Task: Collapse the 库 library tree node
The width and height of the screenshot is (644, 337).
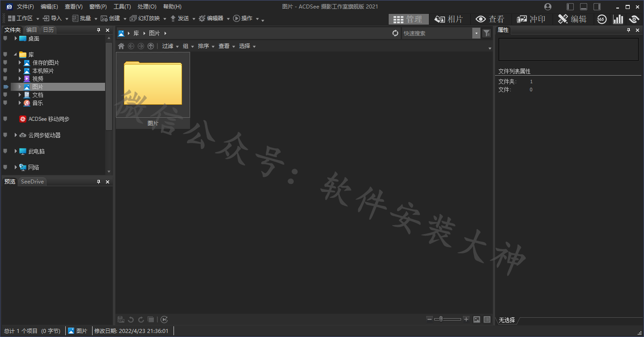Action: [16, 55]
